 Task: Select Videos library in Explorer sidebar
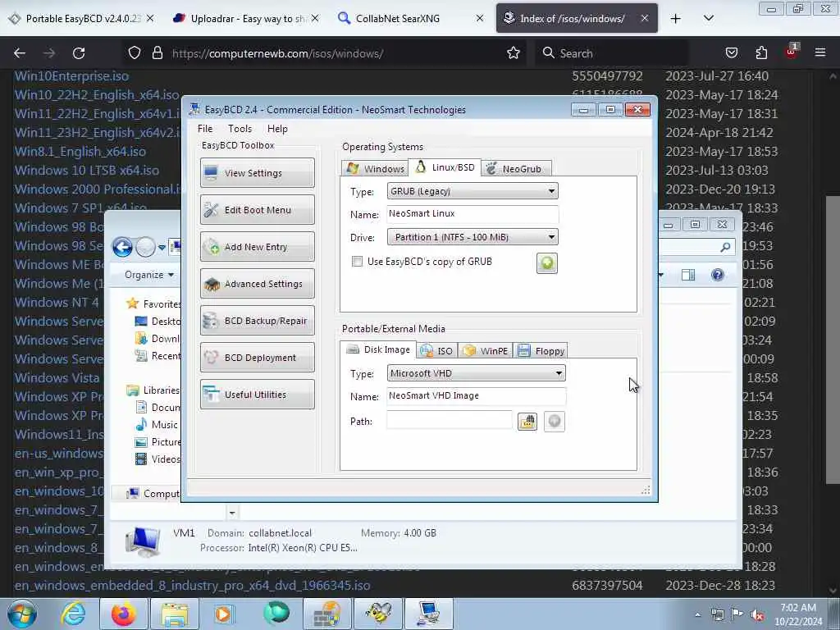pyautogui.click(x=157, y=459)
